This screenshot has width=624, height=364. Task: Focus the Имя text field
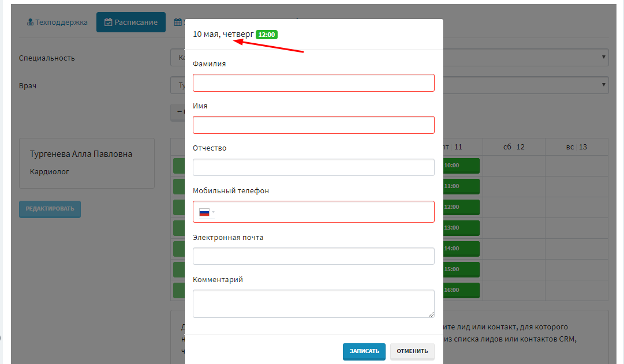pos(313,125)
